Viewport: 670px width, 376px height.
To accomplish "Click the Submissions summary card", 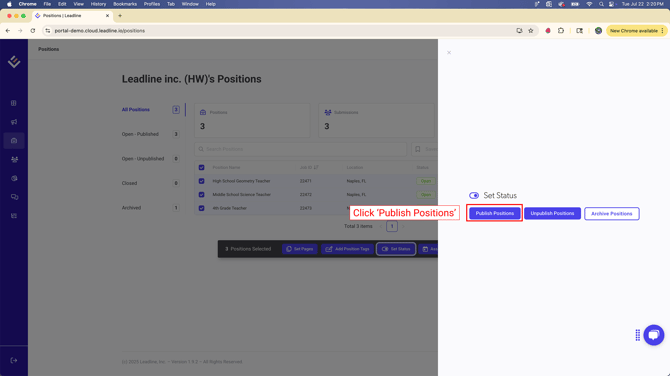I will [376, 120].
